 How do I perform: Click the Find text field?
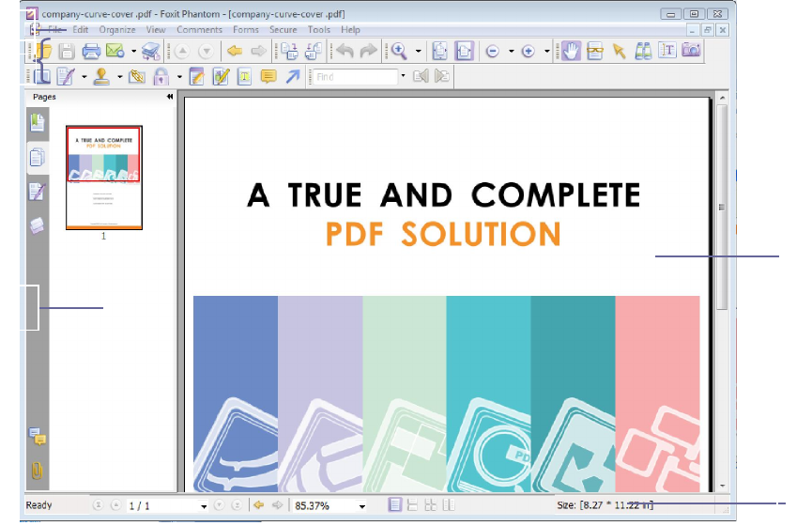point(355,77)
